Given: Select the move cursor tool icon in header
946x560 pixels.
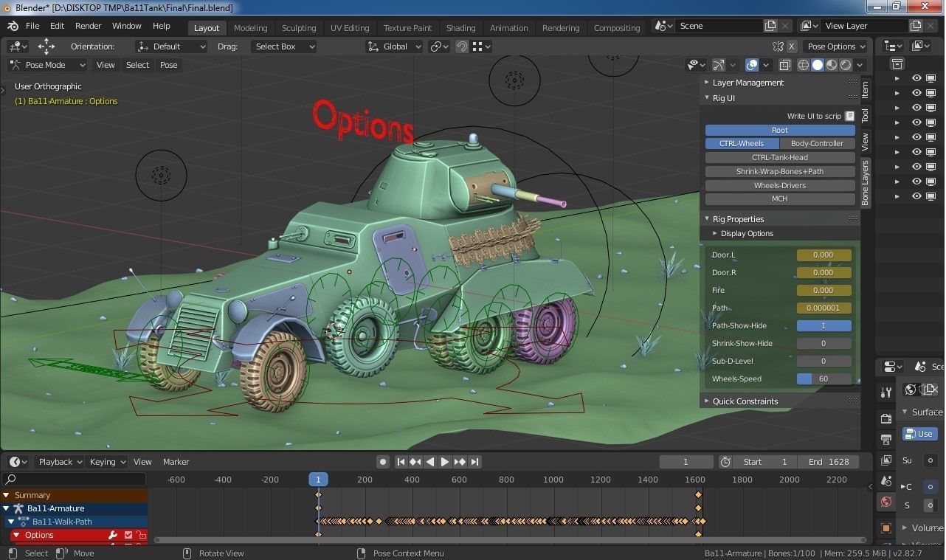Looking at the screenshot, I should coord(46,46).
